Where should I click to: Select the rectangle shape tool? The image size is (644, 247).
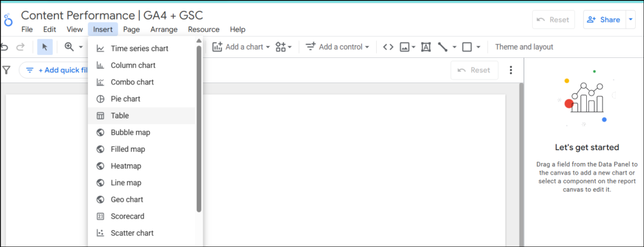point(467,47)
